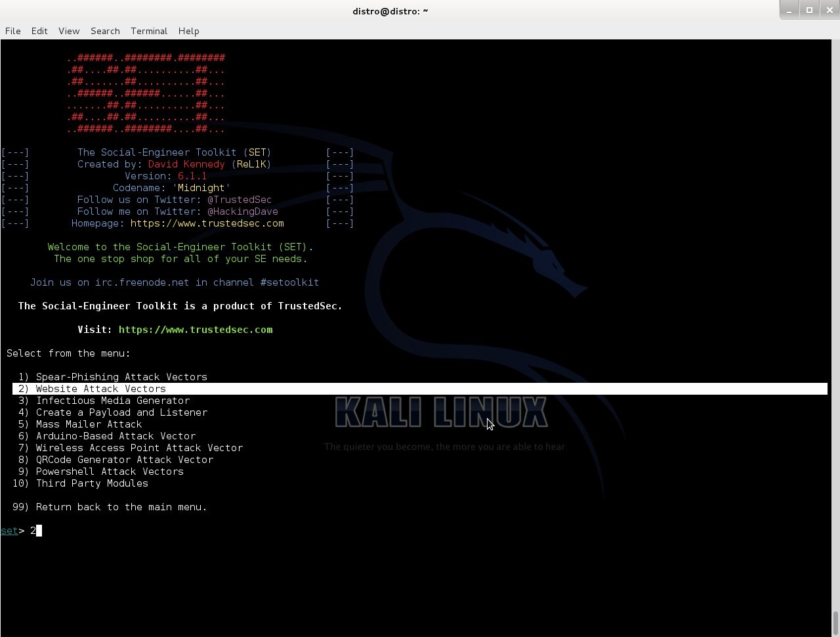Click the '(ReL1K)' nickname text
This screenshot has width=840, height=637.
(251, 164)
